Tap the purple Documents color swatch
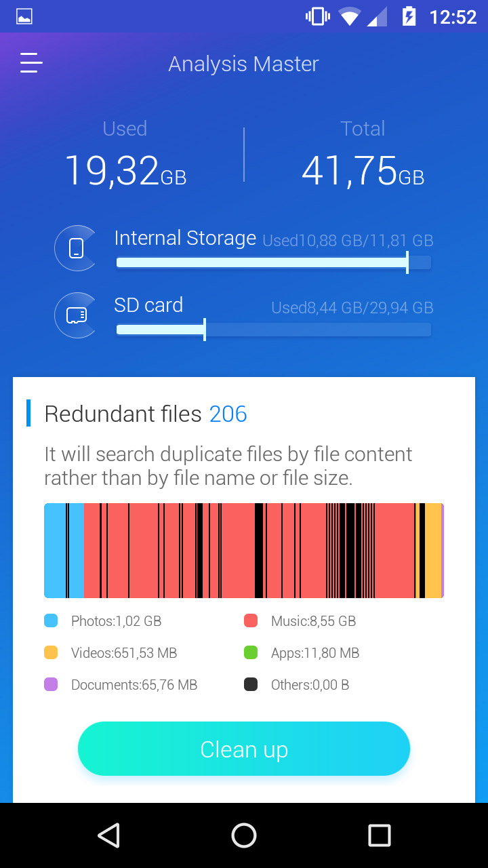 (x=51, y=684)
